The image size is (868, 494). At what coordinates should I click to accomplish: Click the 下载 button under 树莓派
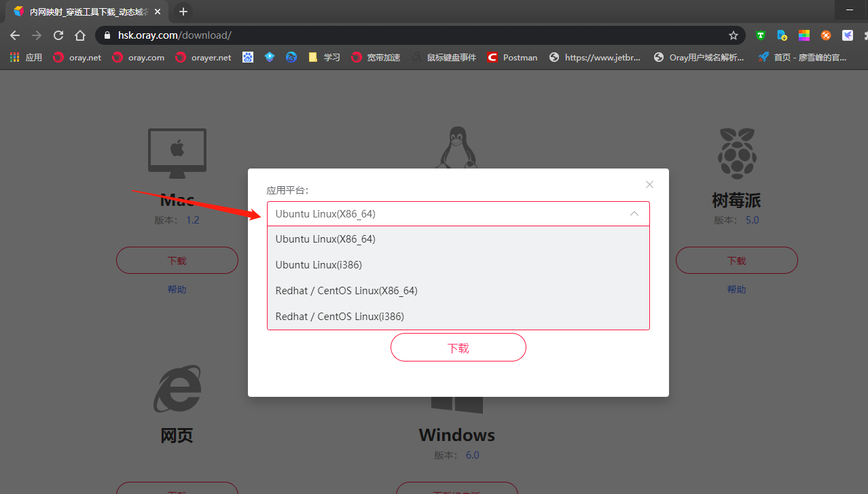click(x=736, y=260)
